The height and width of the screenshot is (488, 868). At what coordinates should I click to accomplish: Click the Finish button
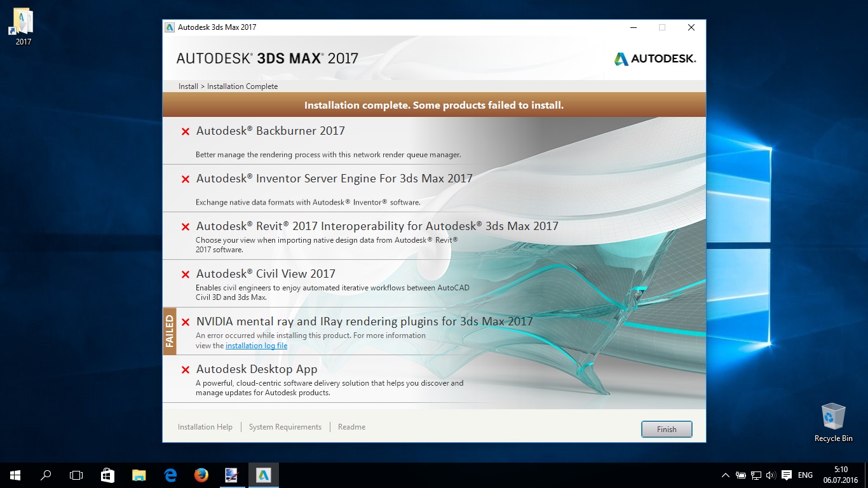click(x=667, y=430)
